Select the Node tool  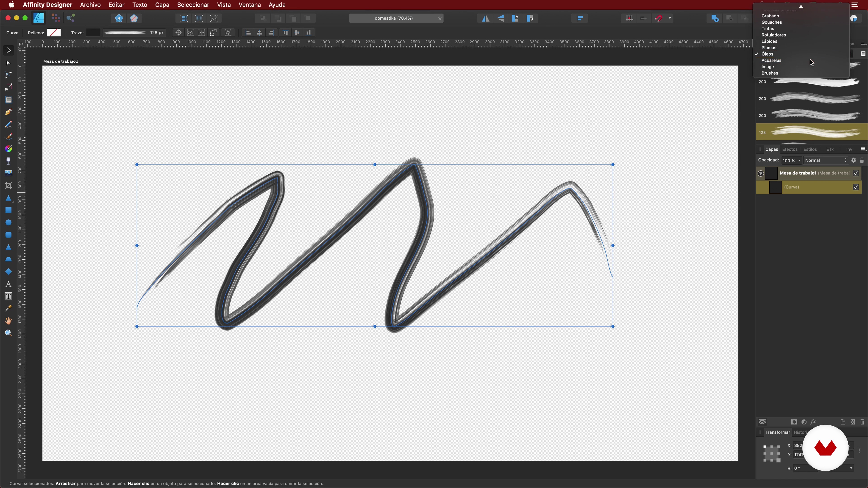8,63
